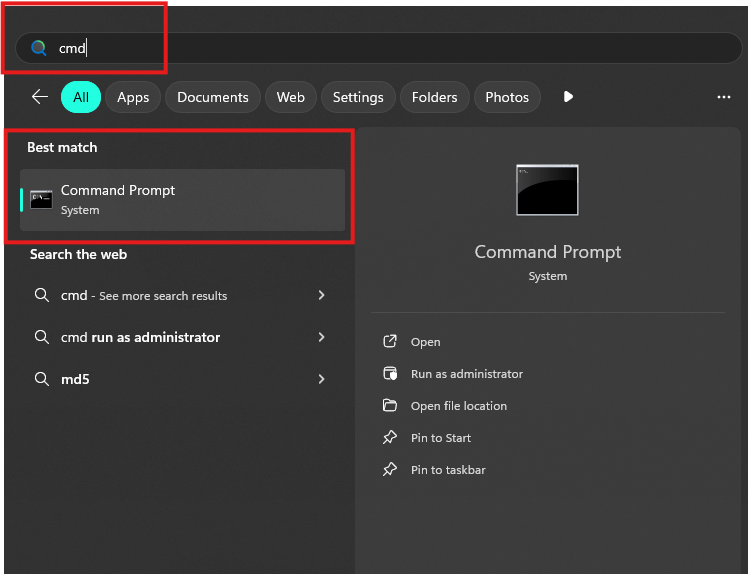Switch to the Documents filter tab
748x574 pixels.
(x=213, y=97)
